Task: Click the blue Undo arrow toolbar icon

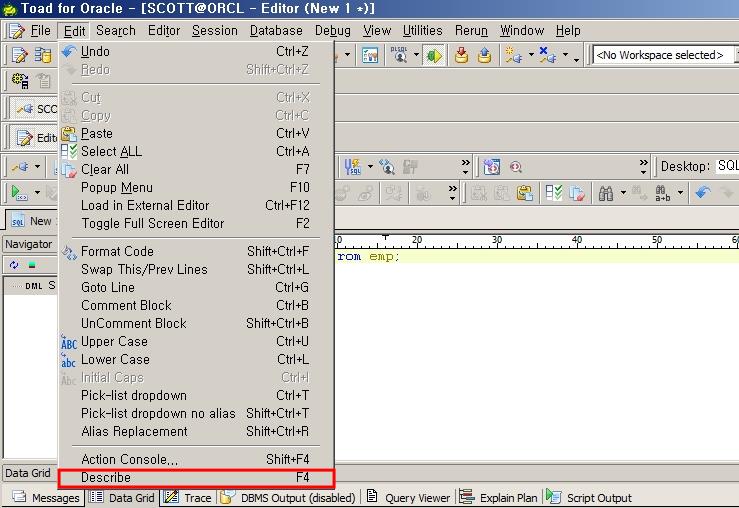Action: [702, 193]
